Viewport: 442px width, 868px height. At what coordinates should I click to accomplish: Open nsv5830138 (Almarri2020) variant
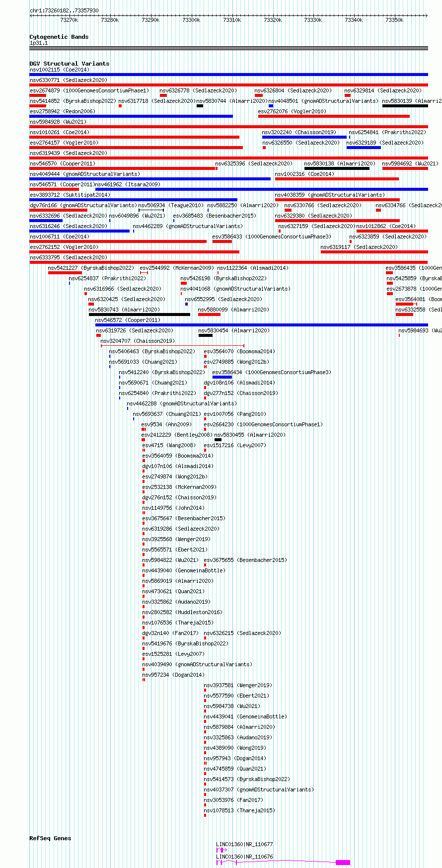(340, 163)
